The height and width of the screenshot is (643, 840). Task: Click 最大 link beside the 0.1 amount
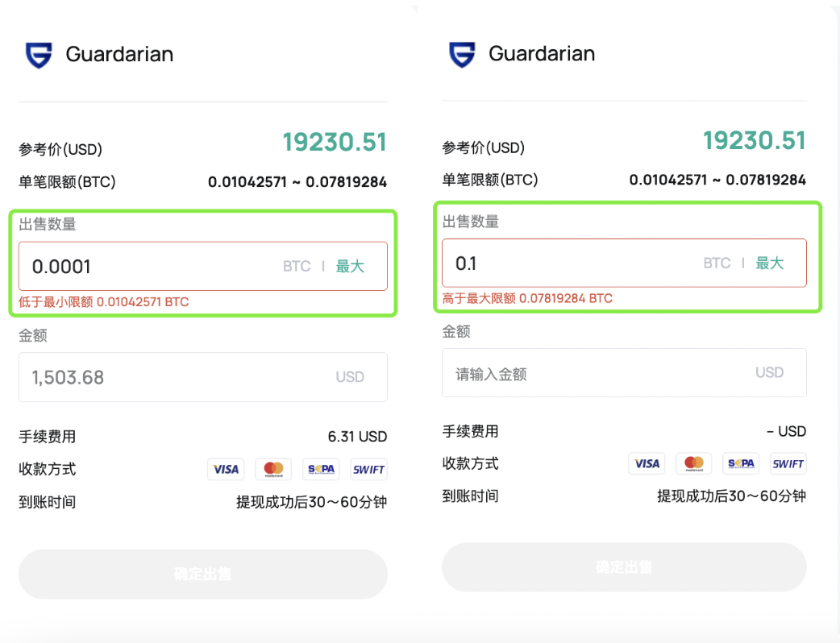(769, 263)
